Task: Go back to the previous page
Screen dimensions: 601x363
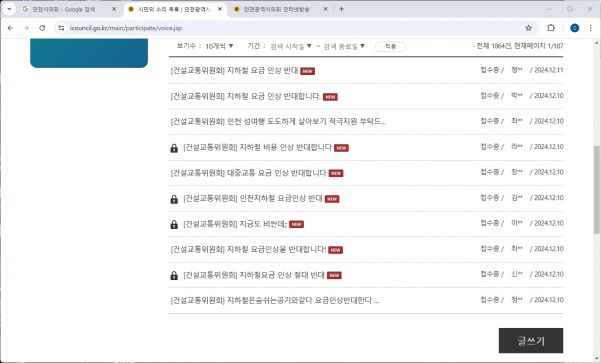Action: tap(10, 28)
